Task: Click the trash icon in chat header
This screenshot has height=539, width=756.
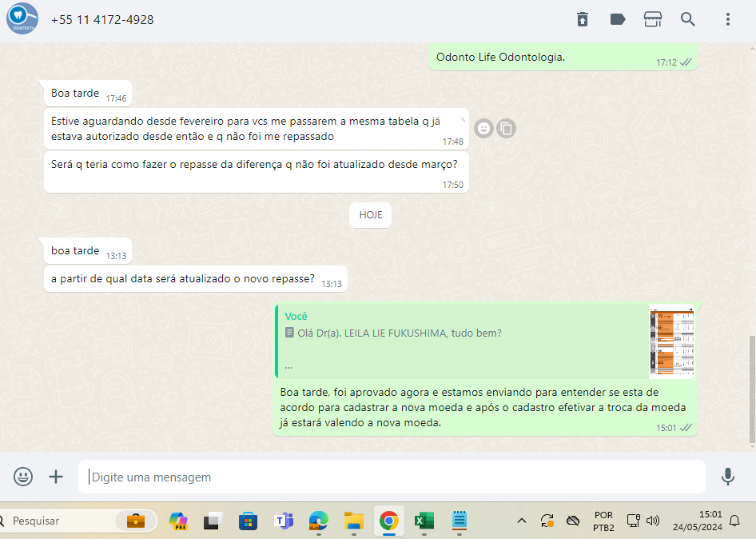Action: click(x=583, y=19)
